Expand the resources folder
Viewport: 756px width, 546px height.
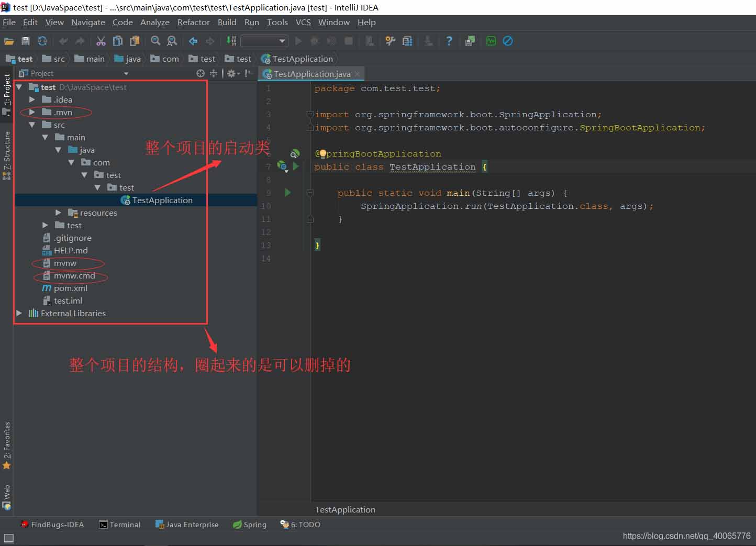[58, 213]
